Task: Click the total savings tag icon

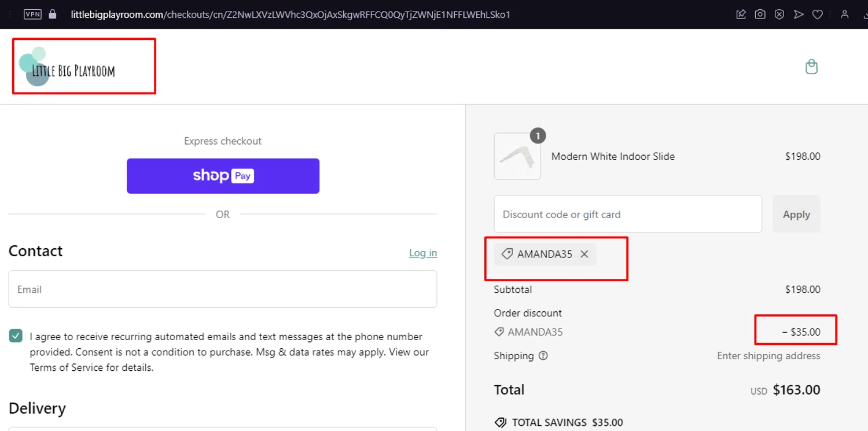Action: coord(501,423)
